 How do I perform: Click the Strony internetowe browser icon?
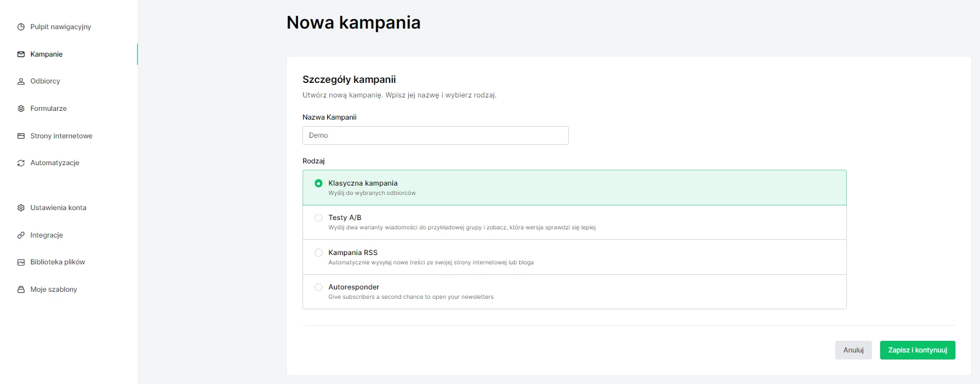tap(21, 136)
